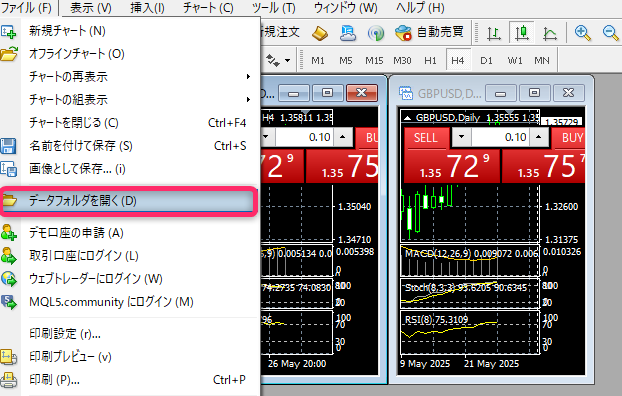Click the offline chart folder icon

[9, 54]
